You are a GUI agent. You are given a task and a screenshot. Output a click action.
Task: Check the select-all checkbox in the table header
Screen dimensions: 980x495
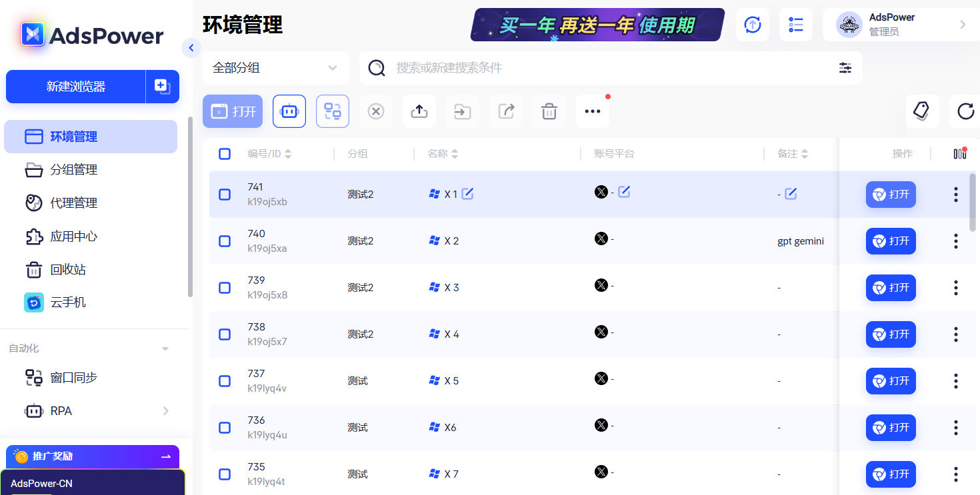(x=225, y=153)
